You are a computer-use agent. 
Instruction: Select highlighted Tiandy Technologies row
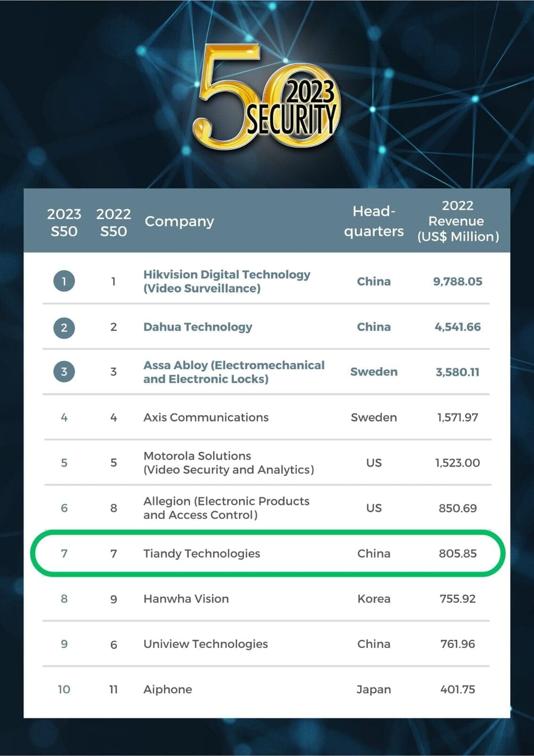[268, 553]
